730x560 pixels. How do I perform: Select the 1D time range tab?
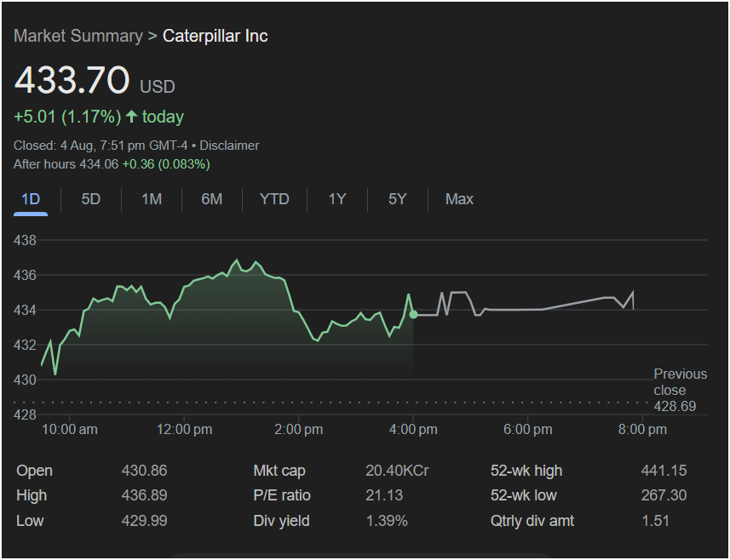point(31,199)
